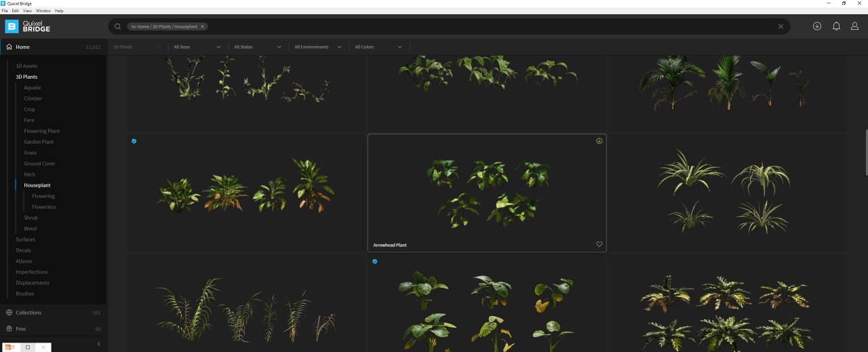Select Fern subcategory
This screenshot has width=868, height=352.
[29, 120]
